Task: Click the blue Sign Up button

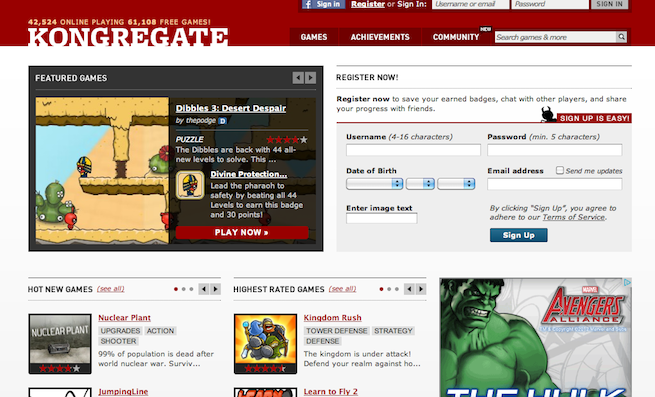Action: 518,235
